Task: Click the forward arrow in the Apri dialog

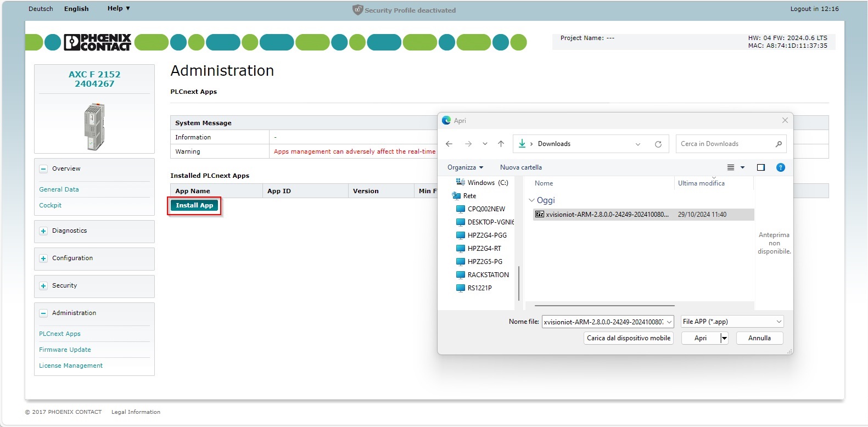Action: click(468, 144)
